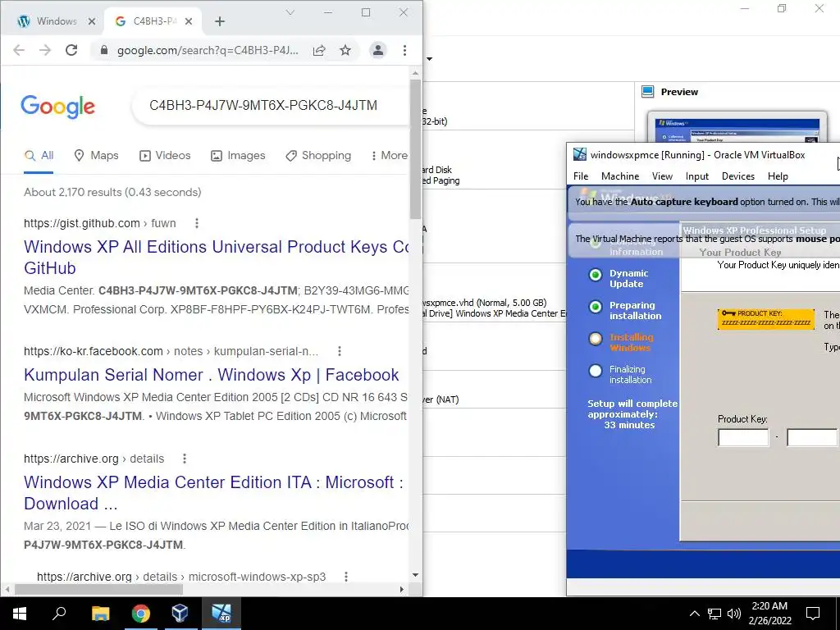Click the VM Preview thumbnail in Manager
Image resolution: width=840 pixels, height=630 pixels.
(737, 127)
